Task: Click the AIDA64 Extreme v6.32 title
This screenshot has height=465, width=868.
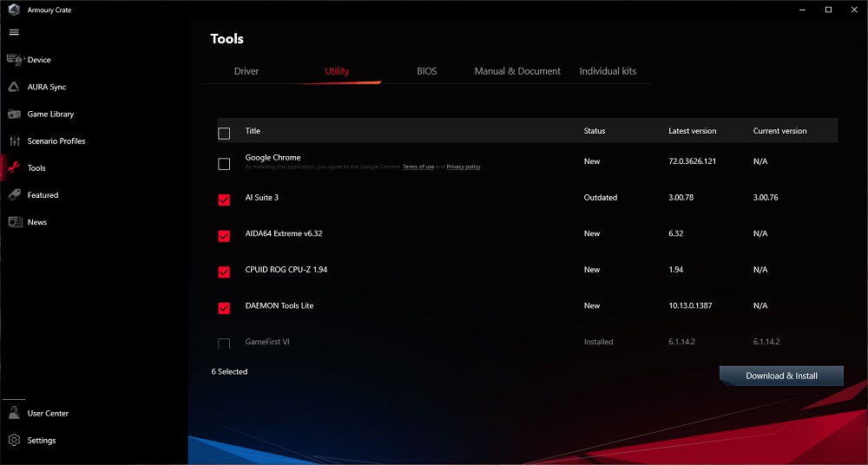Action: click(x=284, y=233)
